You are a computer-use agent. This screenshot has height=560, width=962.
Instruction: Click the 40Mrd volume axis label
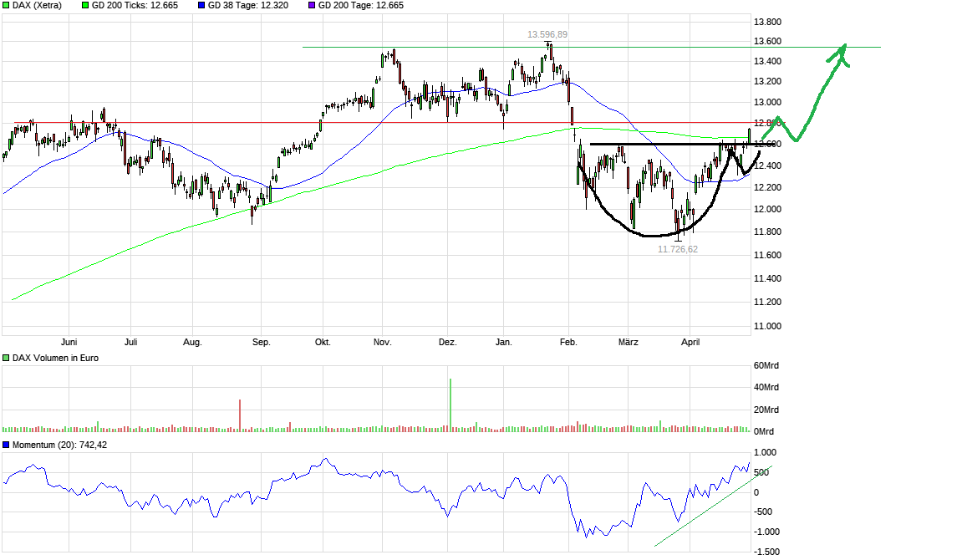point(766,387)
